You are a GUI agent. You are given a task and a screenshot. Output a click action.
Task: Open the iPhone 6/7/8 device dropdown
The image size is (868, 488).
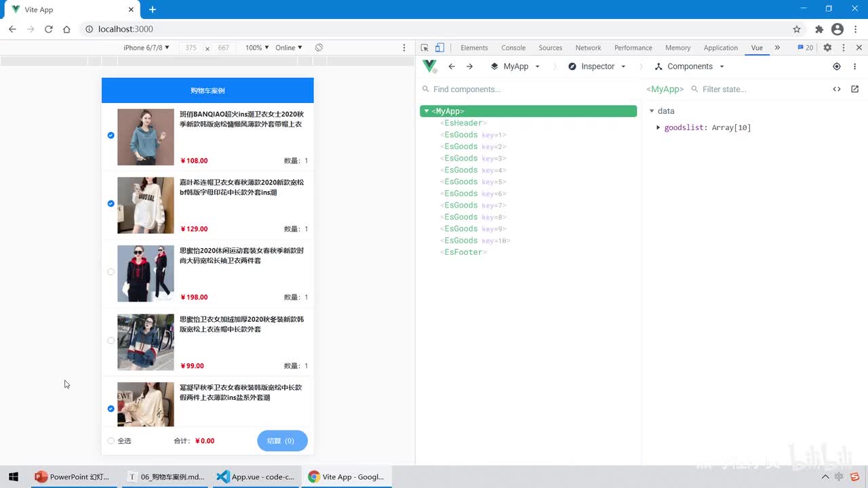[146, 48]
